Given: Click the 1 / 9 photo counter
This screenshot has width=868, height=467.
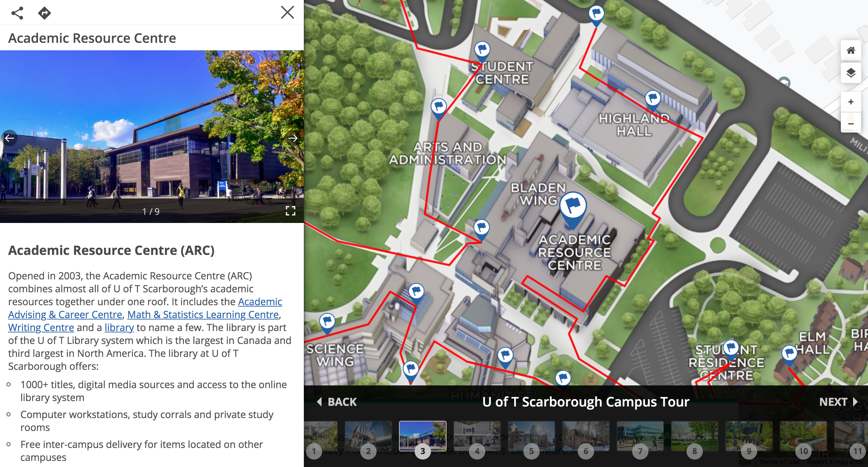Looking at the screenshot, I should pos(151,212).
